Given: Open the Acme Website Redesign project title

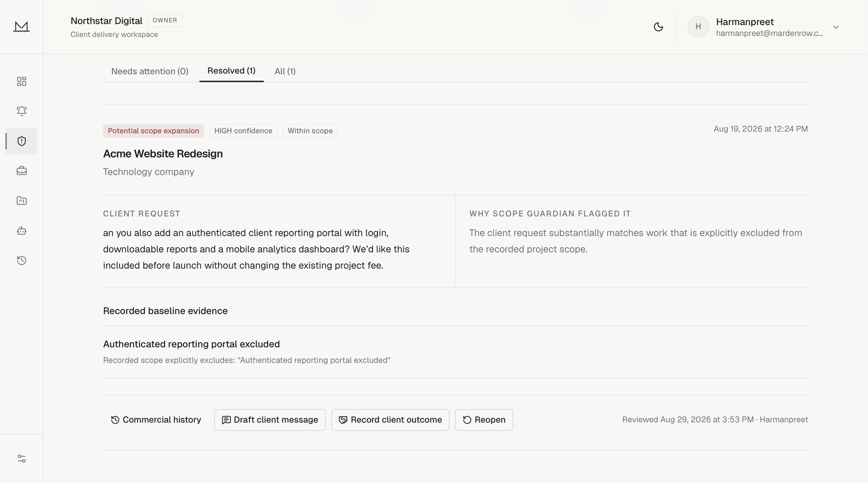Looking at the screenshot, I should coord(163,154).
